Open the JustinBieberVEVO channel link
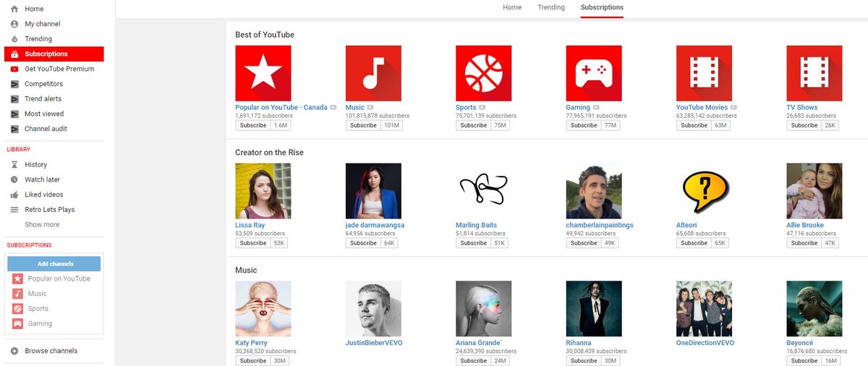Viewport: 868px width, 366px height. (x=375, y=343)
